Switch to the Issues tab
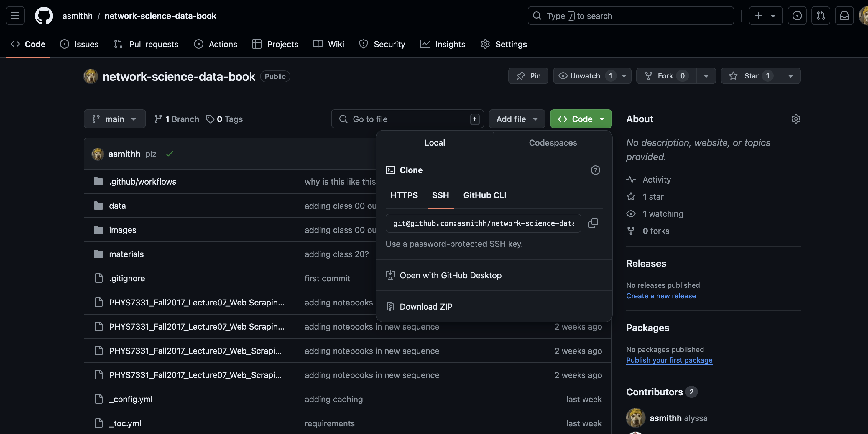868x434 pixels. (79, 44)
